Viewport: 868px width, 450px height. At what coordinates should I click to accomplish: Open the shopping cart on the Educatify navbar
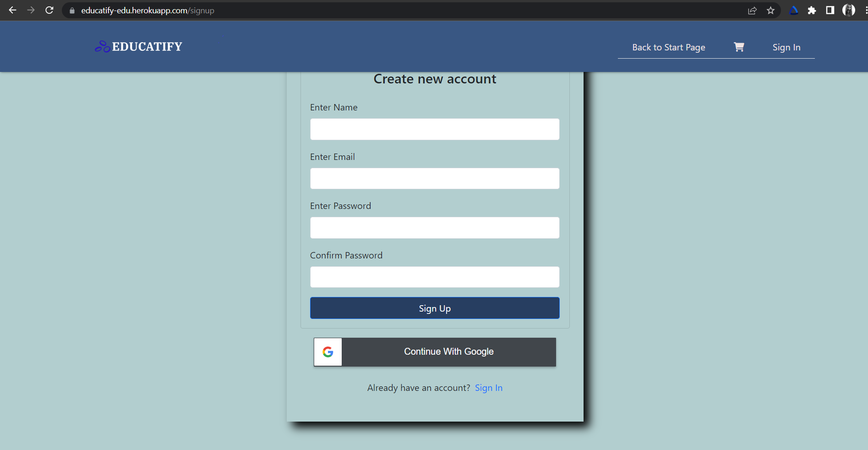pos(739,47)
